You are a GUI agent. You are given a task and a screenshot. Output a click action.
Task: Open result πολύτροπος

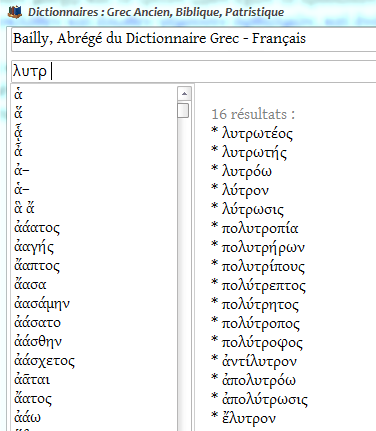(260, 324)
